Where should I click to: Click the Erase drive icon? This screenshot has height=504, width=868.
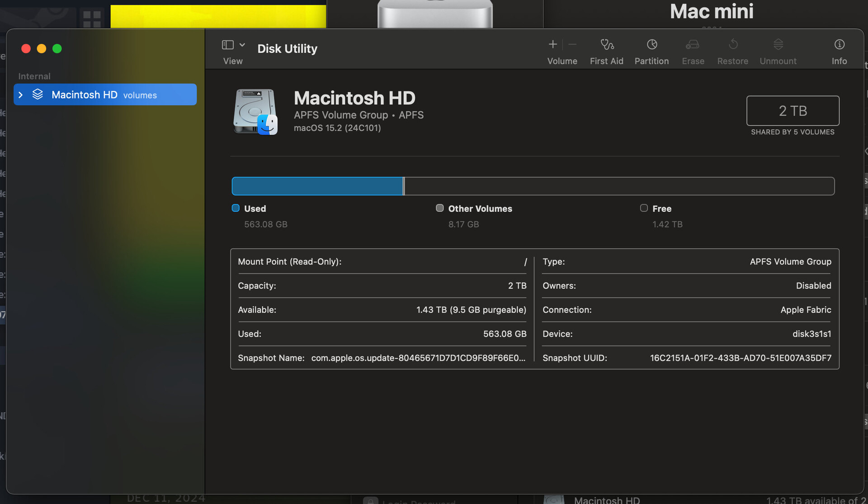[x=693, y=44]
